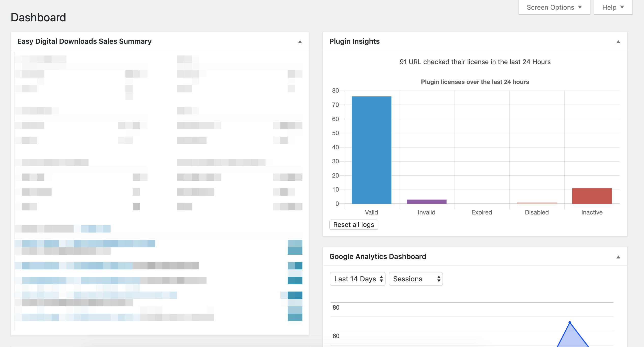
Task: Click the Valid axis label
Action: [371, 212]
